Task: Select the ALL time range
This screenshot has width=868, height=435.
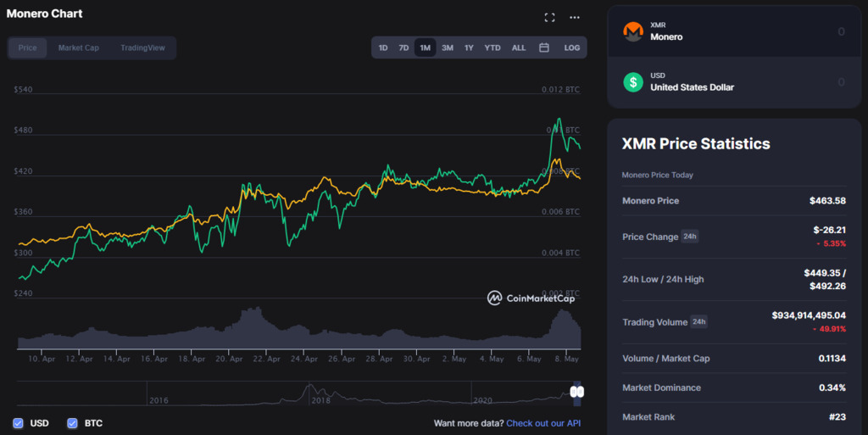Action: 519,47
